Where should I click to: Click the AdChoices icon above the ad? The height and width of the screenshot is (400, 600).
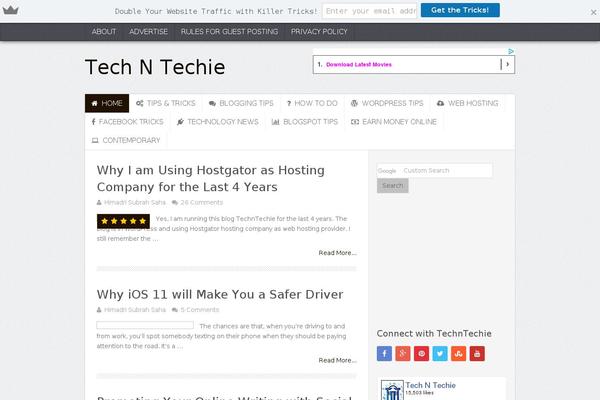[x=511, y=51]
